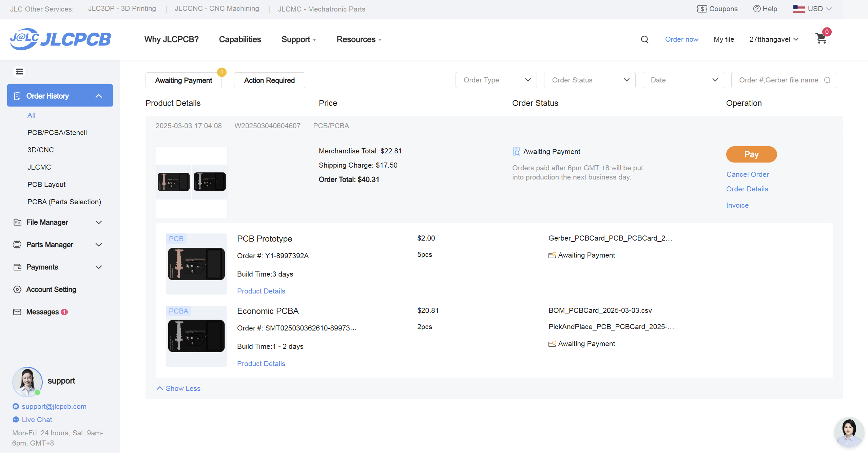The image size is (868, 453).
Task: Click the Cancel Order link
Action: [x=748, y=174]
